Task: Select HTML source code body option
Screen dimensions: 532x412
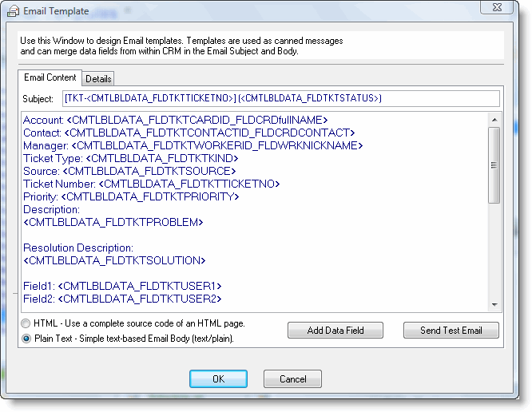Action: point(27,323)
